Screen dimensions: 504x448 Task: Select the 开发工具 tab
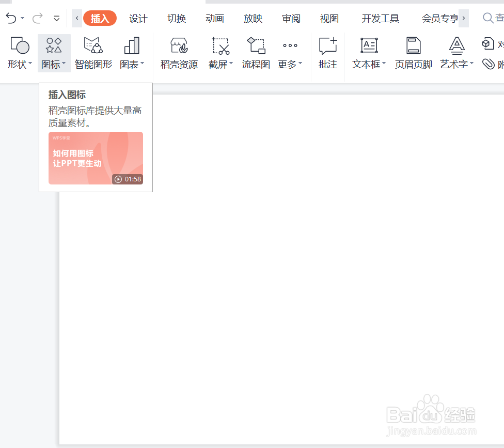pyautogui.click(x=380, y=18)
